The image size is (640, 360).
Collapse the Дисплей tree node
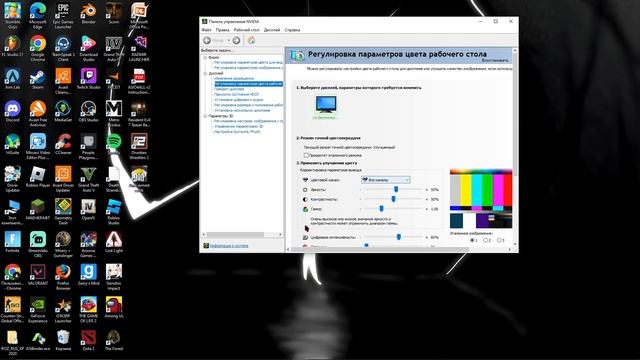pos(205,73)
